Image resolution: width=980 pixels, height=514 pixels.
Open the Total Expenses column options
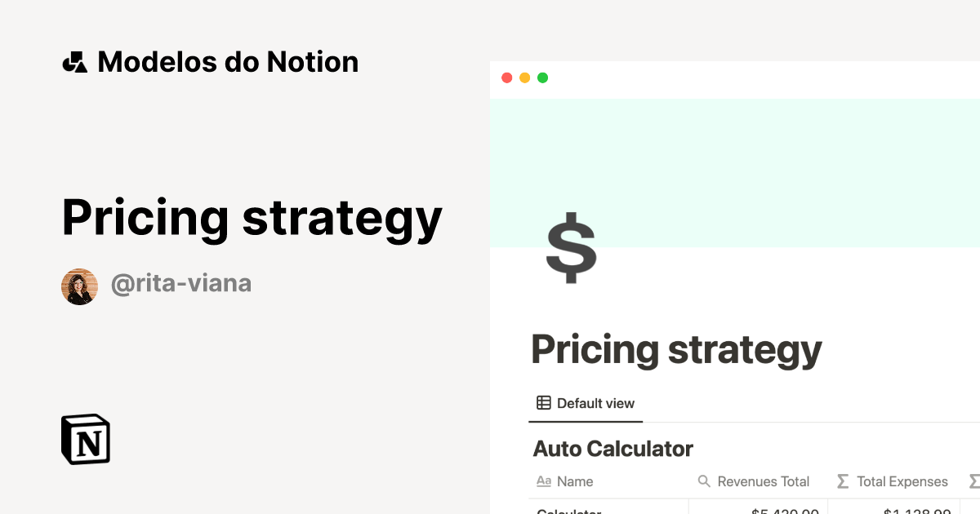click(901, 481)
